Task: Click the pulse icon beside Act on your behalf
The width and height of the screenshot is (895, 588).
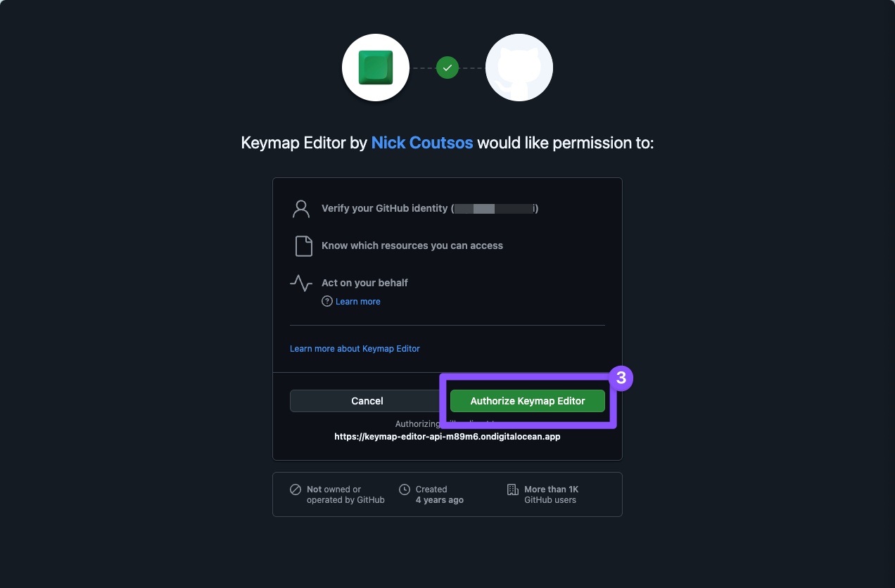Action: (x=301, y=283)
